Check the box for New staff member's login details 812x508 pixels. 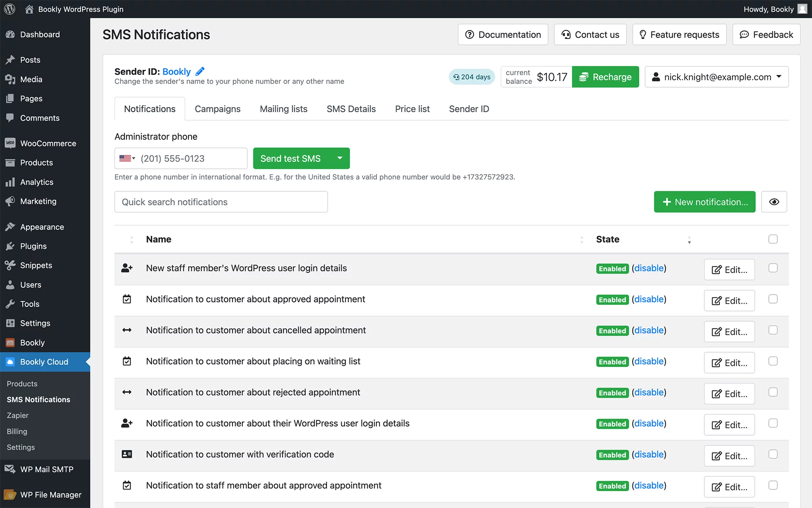[773, 268]
